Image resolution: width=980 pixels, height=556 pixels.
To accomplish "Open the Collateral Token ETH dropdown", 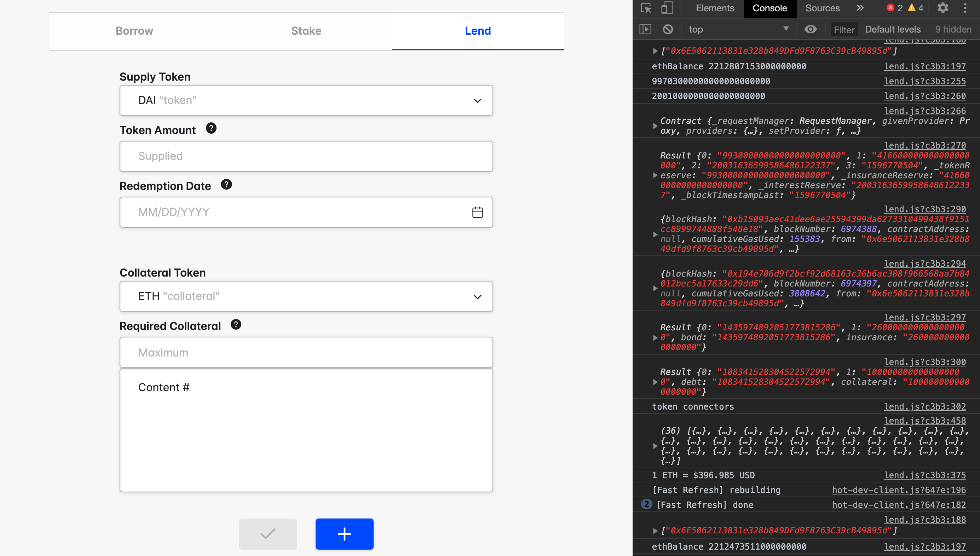I will pyautogui.click(x=306, y=297).
